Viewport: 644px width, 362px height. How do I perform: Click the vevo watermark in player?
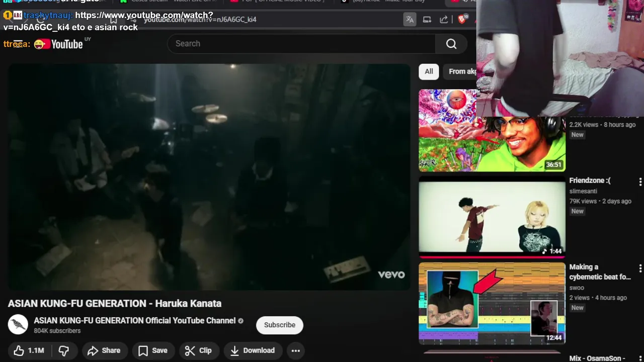pyautogui.click(x=391, y=275)
